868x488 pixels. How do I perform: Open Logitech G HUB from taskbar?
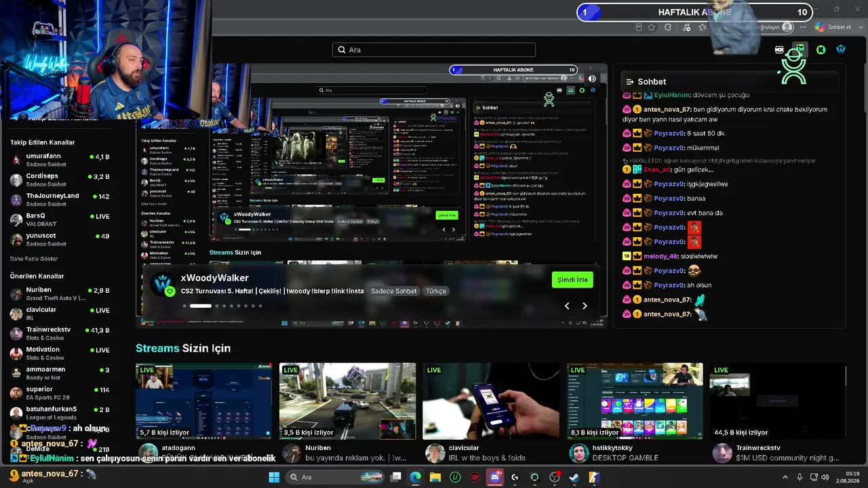tap(515, 477)
